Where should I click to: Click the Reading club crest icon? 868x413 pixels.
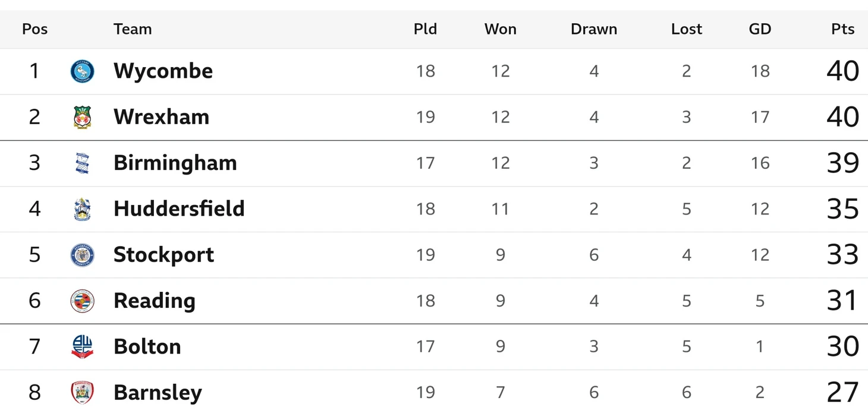click(82, 301)
